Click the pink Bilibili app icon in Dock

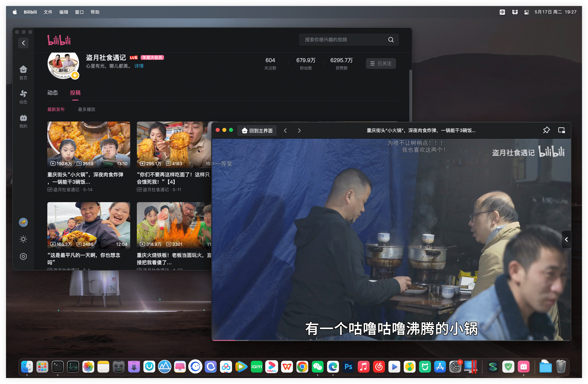coord(523,367)
